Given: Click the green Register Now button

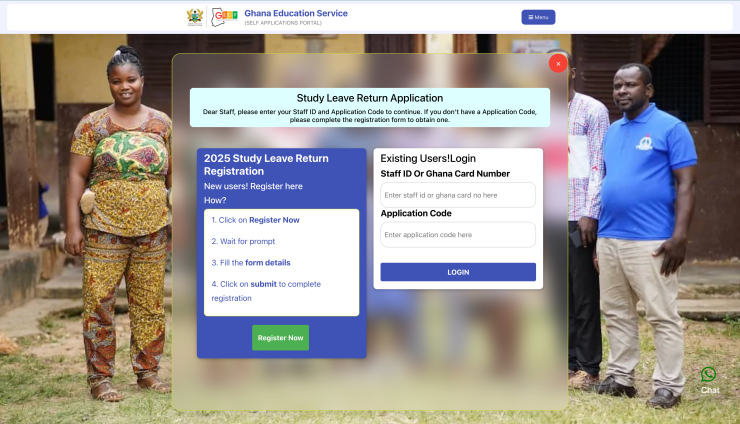Looking at the screenshot, I should (x=280, y=338).
